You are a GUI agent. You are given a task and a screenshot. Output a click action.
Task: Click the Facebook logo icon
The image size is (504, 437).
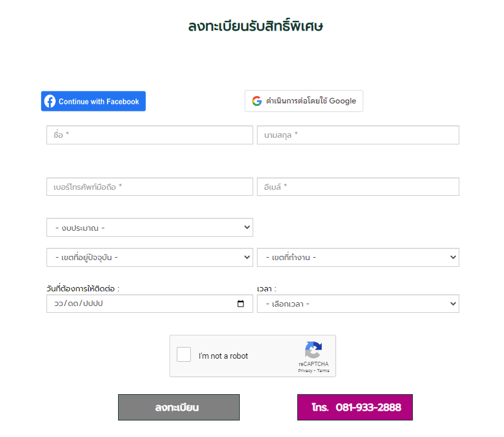50,101
